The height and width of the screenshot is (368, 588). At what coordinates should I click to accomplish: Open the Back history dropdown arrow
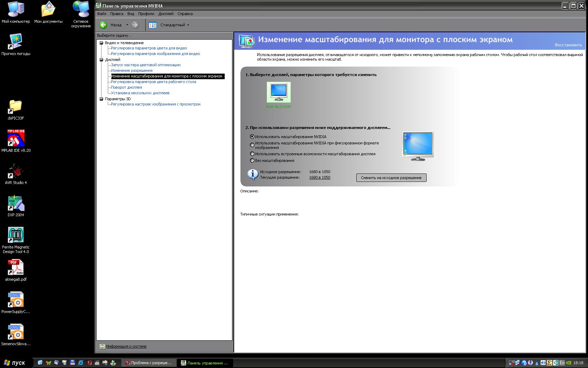coord(127,25)
